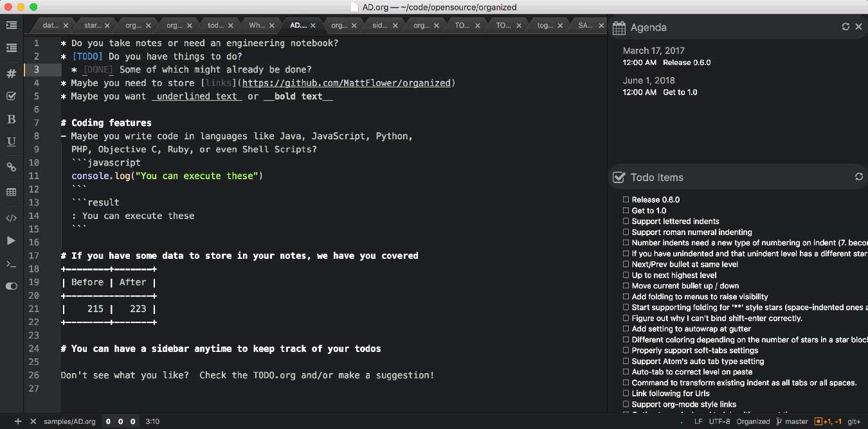Image resolution: width=868 pixels, height=429 pixels.
Task: Check the 'Get to 1.0' todo item
Action: 626,211
